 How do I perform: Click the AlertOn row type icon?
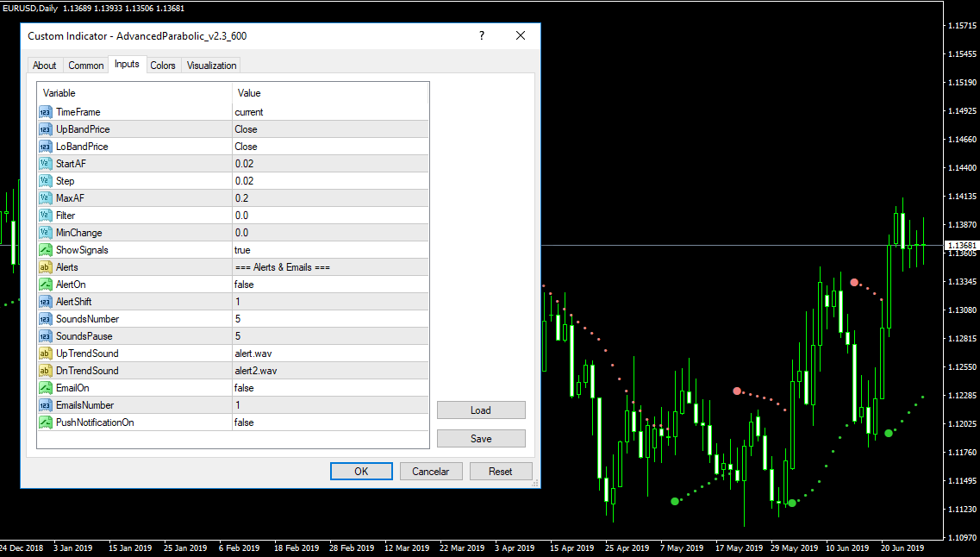coord(45,285)
